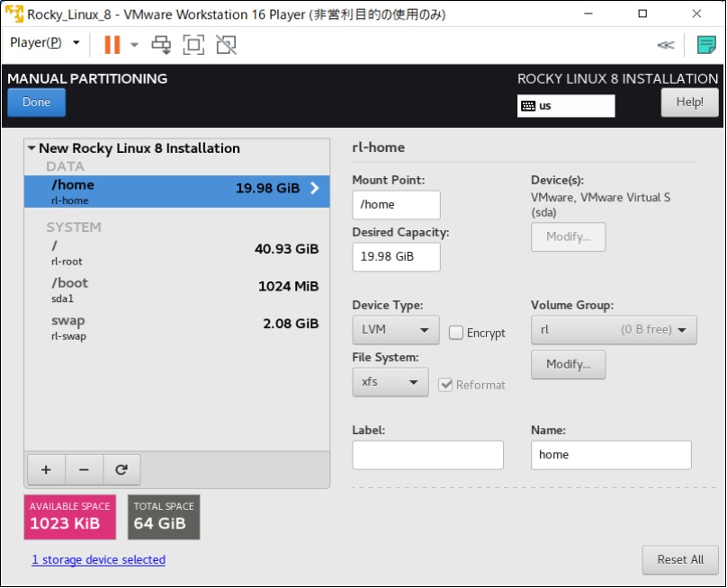Open the File System xfs dropdown
This screenshot has width=727, height=588.
(390, 382)
